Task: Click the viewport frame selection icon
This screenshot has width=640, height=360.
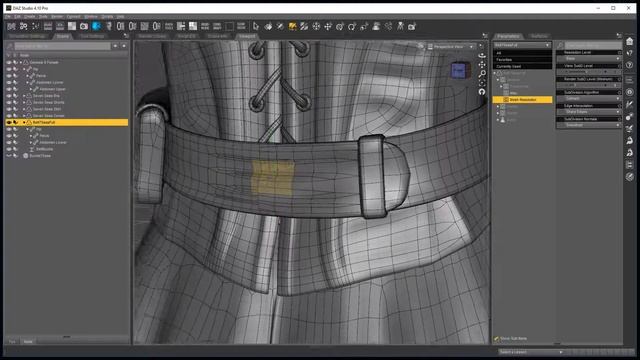Action: click(x=482, y=83)
